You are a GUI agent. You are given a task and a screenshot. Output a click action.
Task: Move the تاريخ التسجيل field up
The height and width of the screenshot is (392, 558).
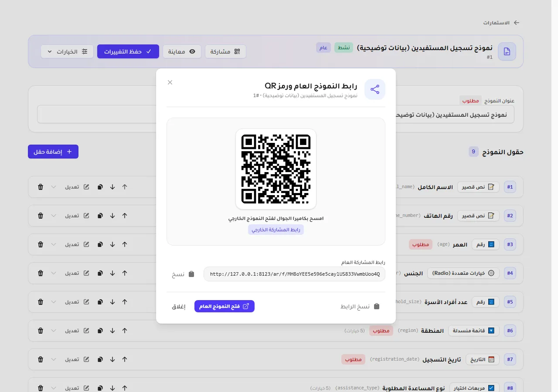pos(125,359)
